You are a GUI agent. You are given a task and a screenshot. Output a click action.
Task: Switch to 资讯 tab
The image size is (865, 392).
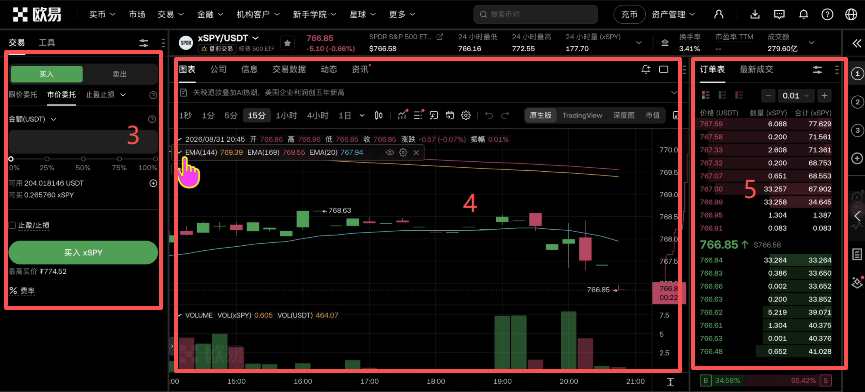tap(360, 69)
